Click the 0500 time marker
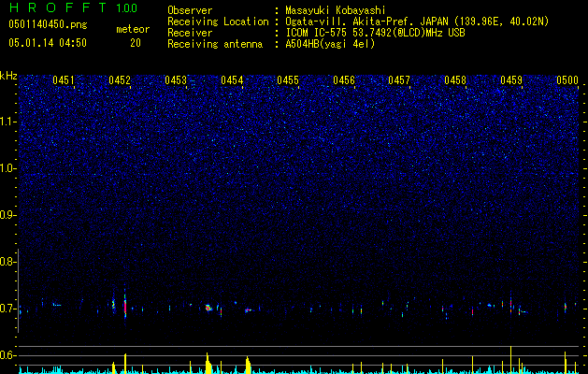This screenshot has width=588, height=374. click(567, 80)
